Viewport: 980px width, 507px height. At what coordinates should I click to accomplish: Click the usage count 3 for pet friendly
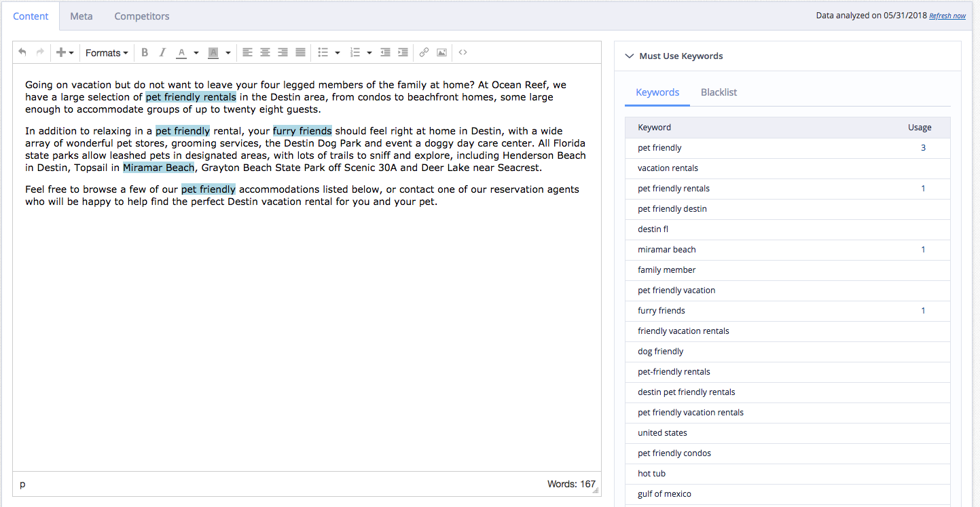(923, 148)
